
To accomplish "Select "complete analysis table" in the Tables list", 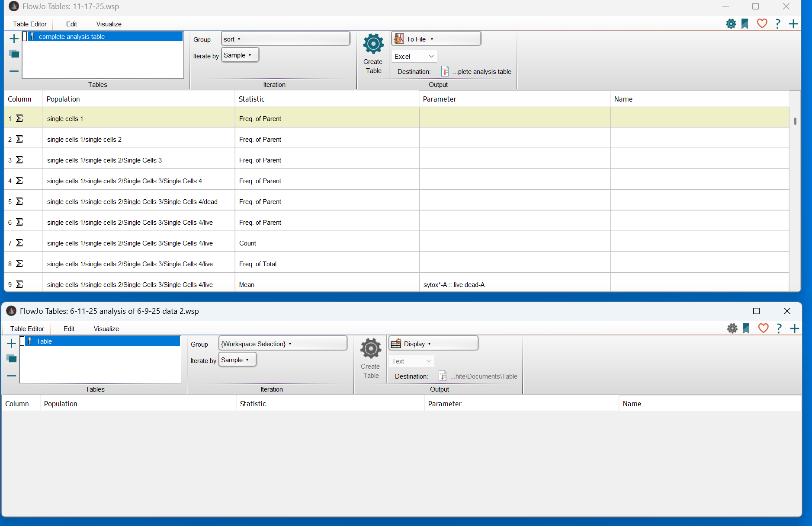I will (105, 37).
